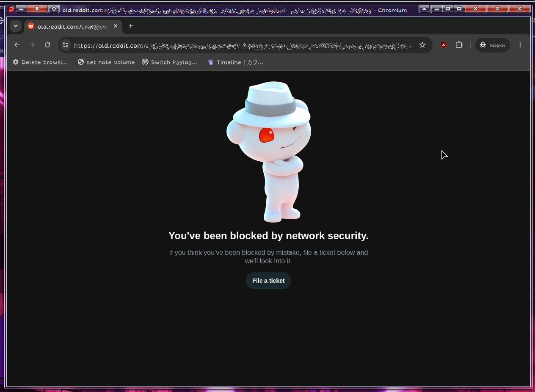The width and height of the screenshot is (535, 392).
Task: Open site information icon in address bar
Action: tap(65, 45)
